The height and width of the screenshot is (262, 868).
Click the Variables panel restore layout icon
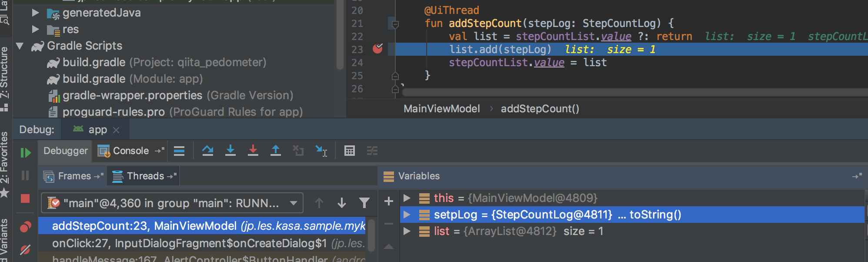tap(857, 176)
